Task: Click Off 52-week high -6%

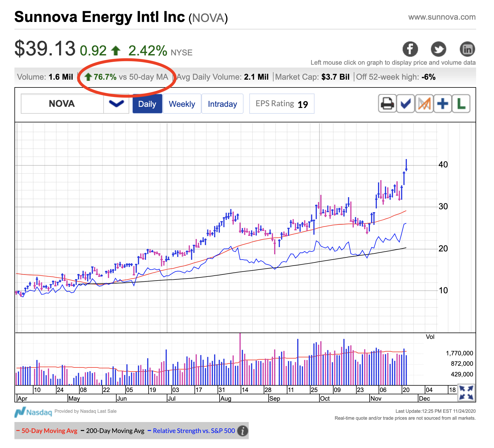Action: pos(396,77)
